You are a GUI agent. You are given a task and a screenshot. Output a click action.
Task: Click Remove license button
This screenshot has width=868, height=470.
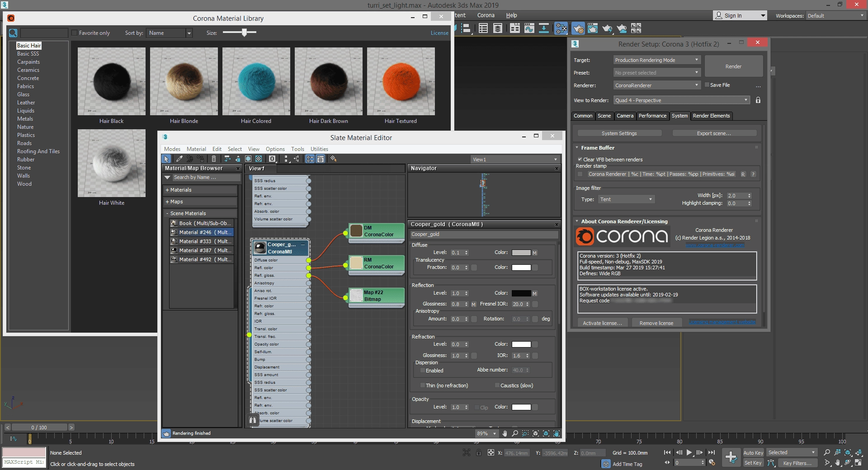(656, 323)
